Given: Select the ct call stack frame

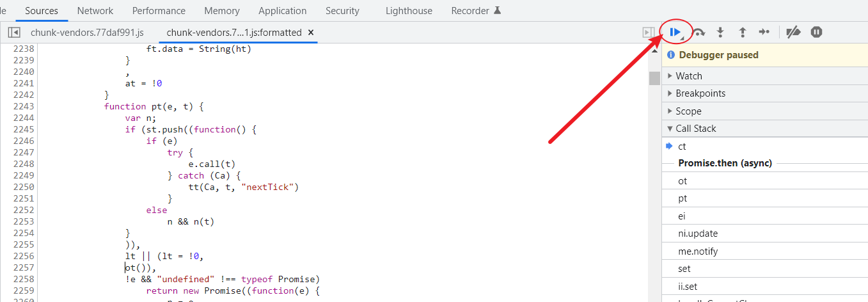Looking at the screenshot, I should click(765, 146).
